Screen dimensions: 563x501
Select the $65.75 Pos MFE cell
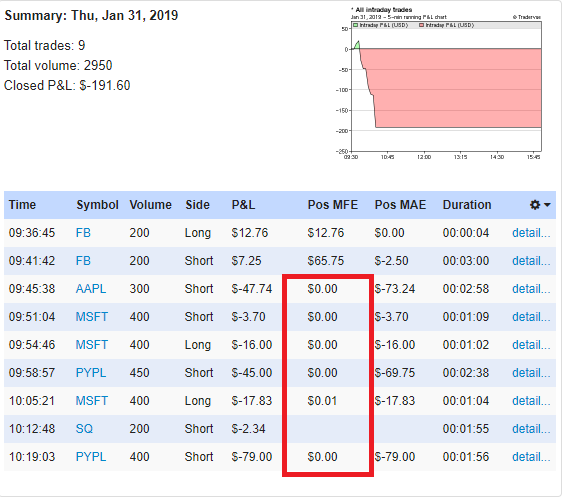click(326, 261)
